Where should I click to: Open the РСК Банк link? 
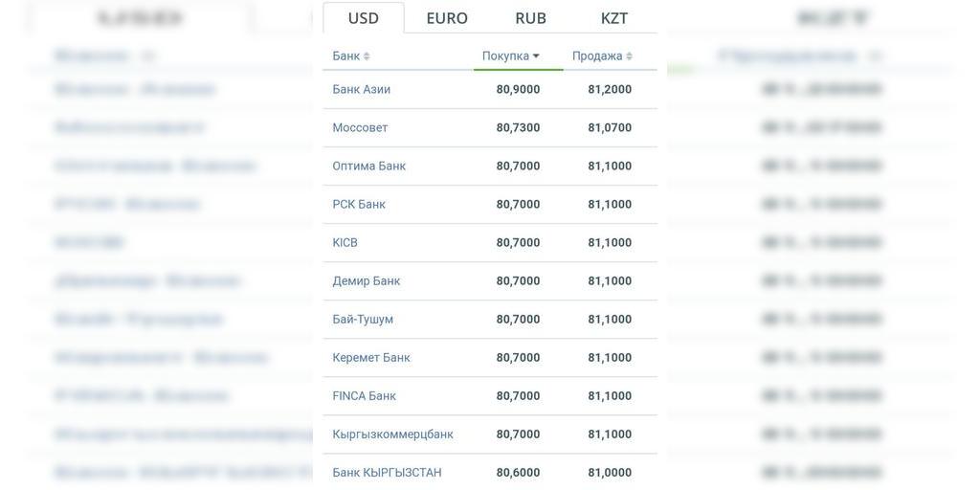point(359,205)
